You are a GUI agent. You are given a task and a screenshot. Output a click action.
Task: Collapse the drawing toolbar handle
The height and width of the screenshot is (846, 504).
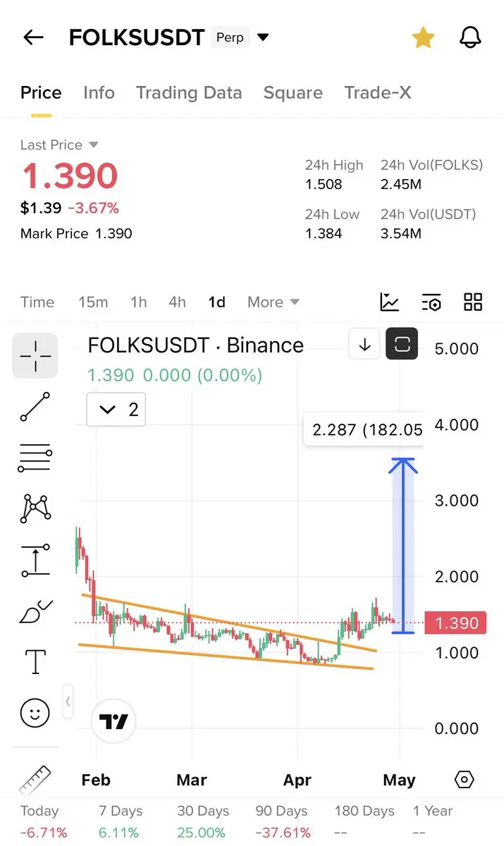pos(68,701)
